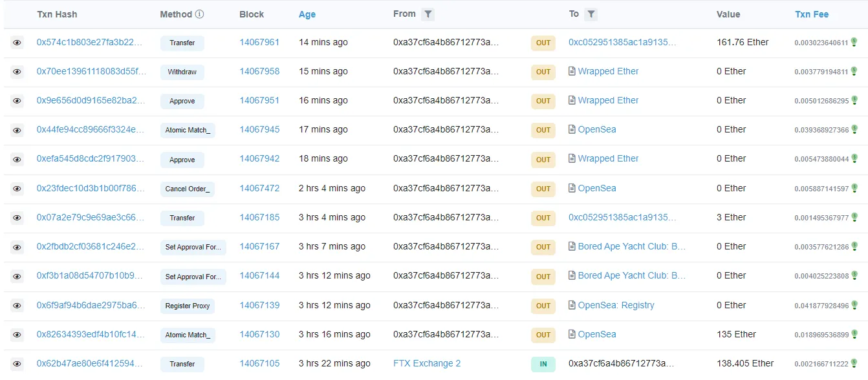
Task: Open transaction hash 0x82634393edf4b10fc14
Action: 91,334
